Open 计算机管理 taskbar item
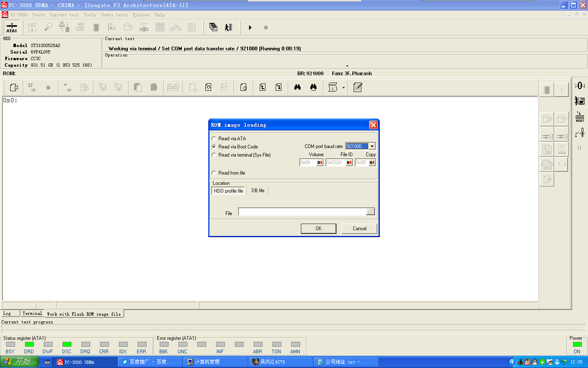This screenshot has height=368, width=588. pos(215,362)
